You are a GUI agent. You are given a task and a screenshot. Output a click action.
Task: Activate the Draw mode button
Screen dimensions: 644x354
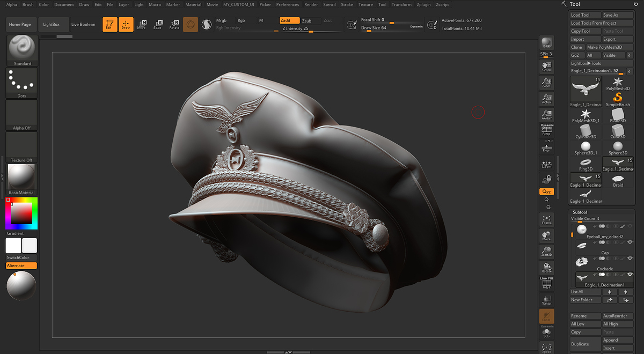pos(126,24)
